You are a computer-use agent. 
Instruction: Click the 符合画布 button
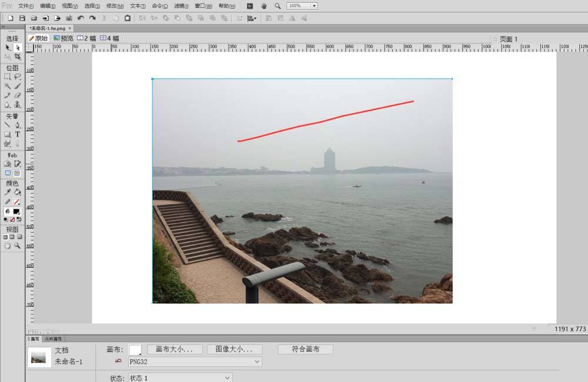pos(305,349)
